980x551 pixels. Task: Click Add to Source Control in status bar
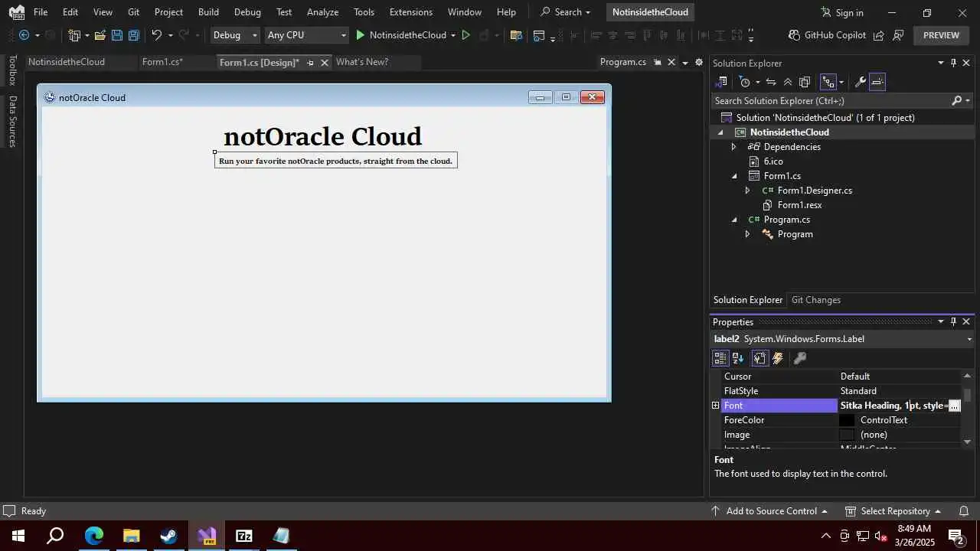769,511
